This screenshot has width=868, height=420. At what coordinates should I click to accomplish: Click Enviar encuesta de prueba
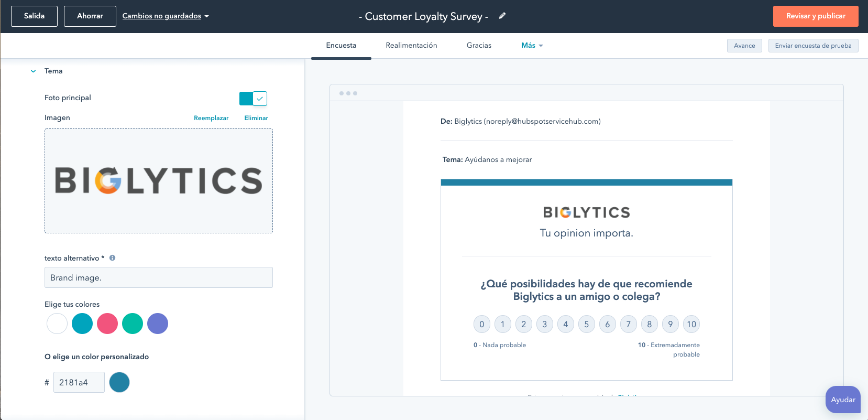(813, 46)
